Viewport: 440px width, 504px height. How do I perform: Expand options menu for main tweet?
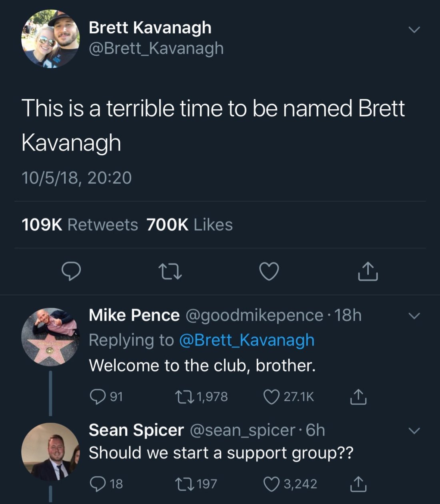pyautogui.click(x=414, y=30)
